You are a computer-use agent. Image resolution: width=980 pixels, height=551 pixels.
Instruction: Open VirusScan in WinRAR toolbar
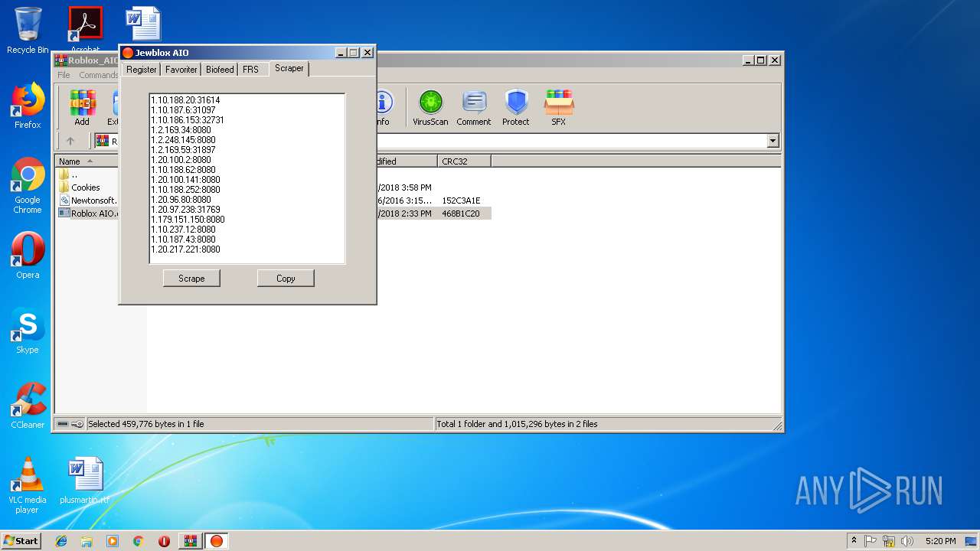point(430,107)
